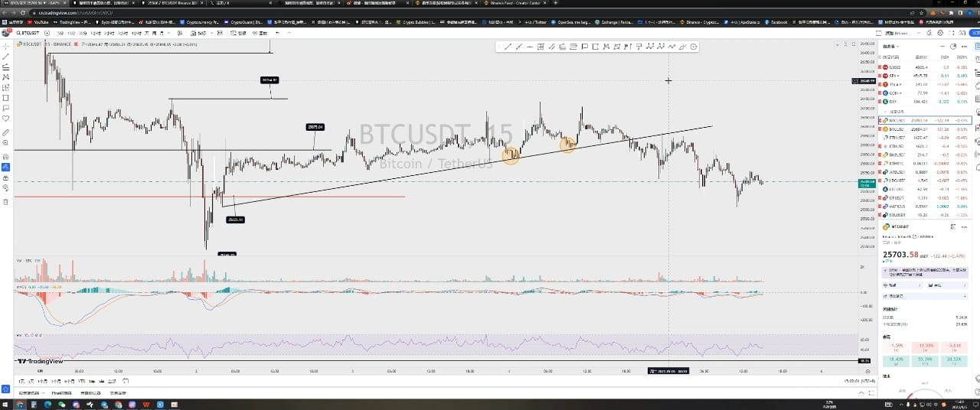Open the 策略测试器 strategy tester tab
The height and width of the screenshot is (410, 980).
pos(90,393)
